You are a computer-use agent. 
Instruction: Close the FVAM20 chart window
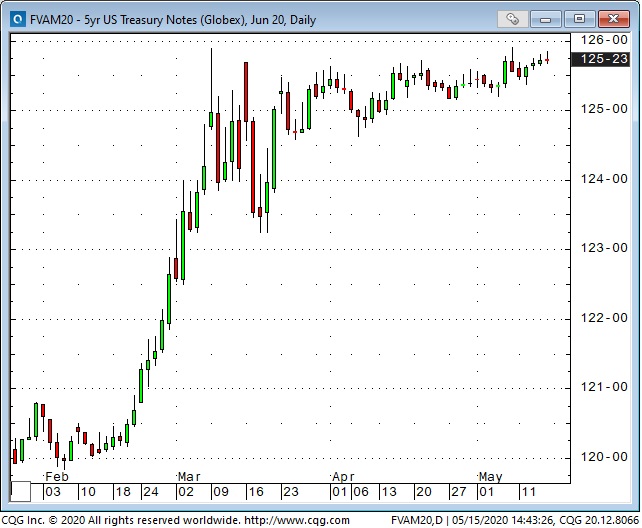613,19
